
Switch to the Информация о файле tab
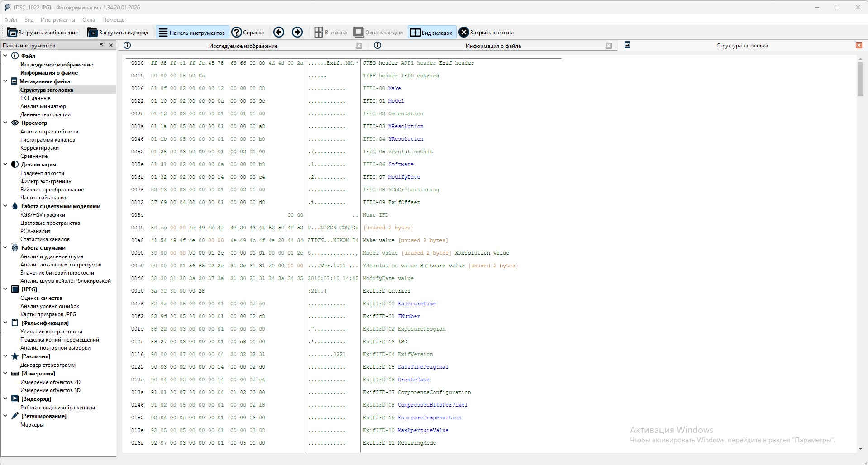pos(493,46)
